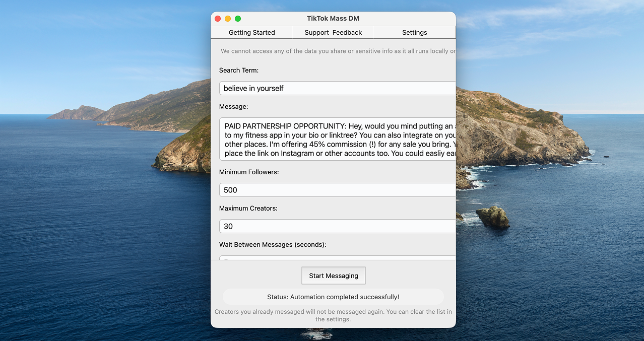
Task: Click the 'Search Term:' label
Action: [239, 70]
